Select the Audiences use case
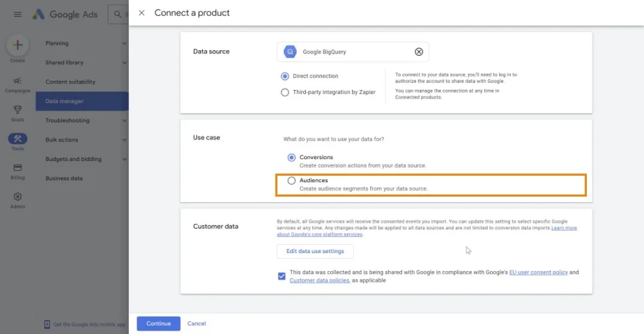The height and width of the screenshot is (334, 644). [291, 181]
